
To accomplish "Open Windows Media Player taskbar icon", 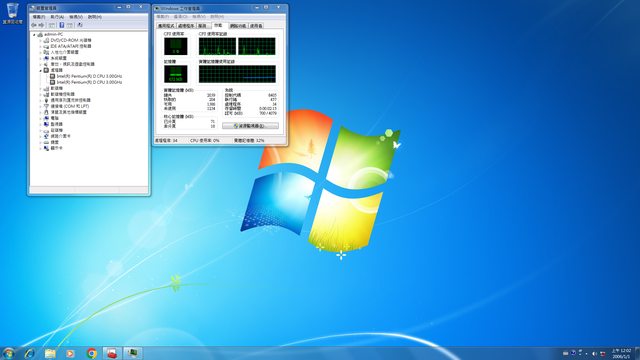I will click(71, 353).
